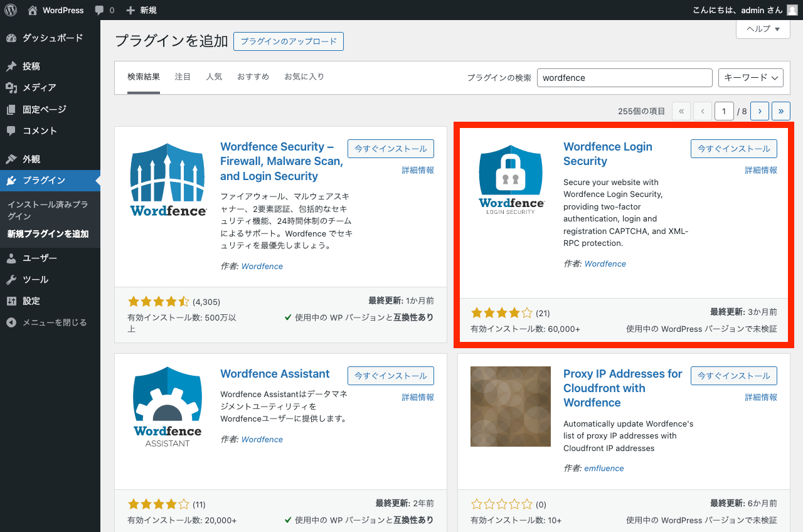This screenshot has height=532, width=803.
Task: Open プラグイン in the sidebar
Action: 50,181
